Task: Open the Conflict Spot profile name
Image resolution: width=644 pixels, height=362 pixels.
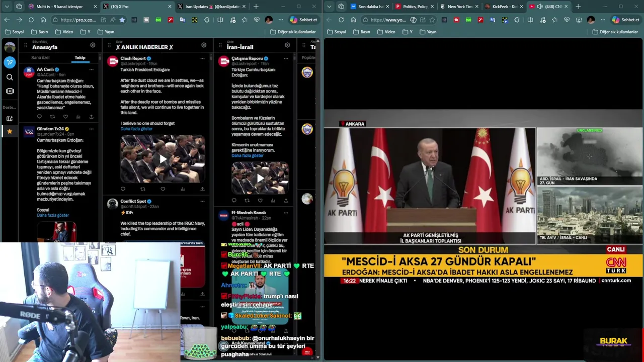Action: pos(133,201)
